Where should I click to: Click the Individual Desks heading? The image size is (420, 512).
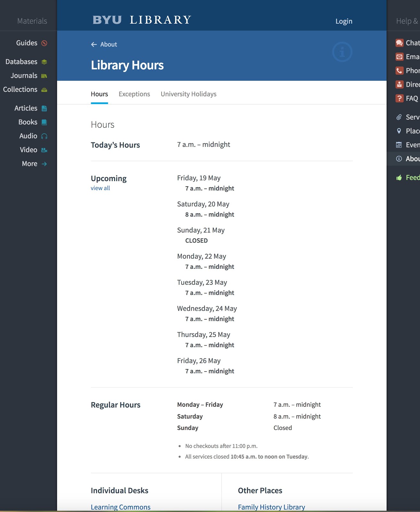pyautogui.click(x=120, y=491)
